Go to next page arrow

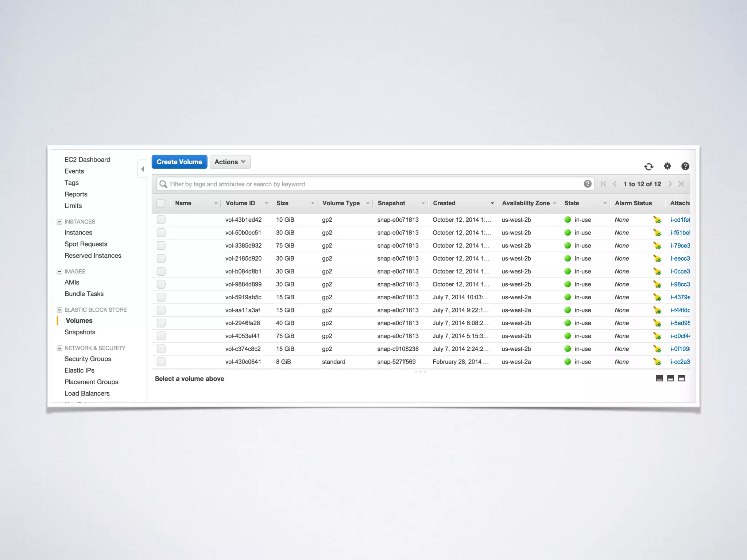click(670, 184)
